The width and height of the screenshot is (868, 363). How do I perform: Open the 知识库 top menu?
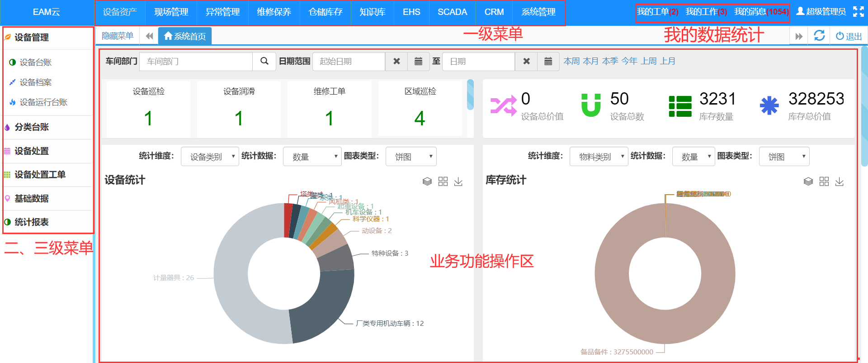coord(373,12)
